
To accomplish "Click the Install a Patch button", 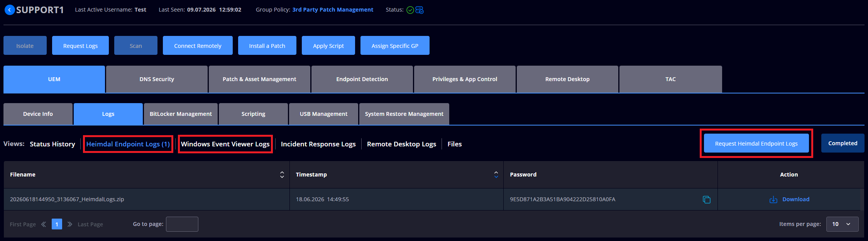I will coord(267,46).
